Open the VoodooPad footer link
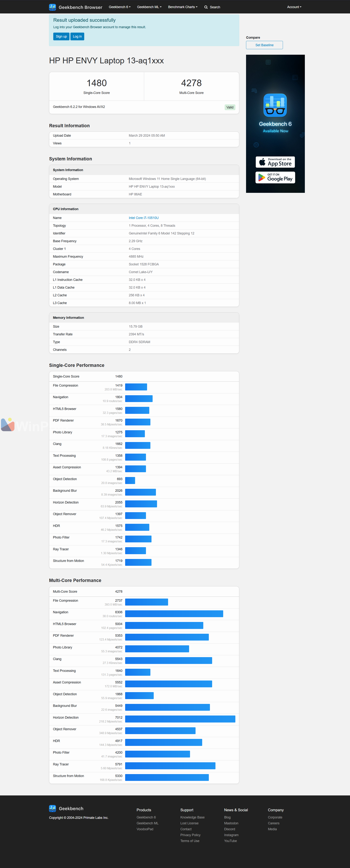 click(x=145, y=829)
